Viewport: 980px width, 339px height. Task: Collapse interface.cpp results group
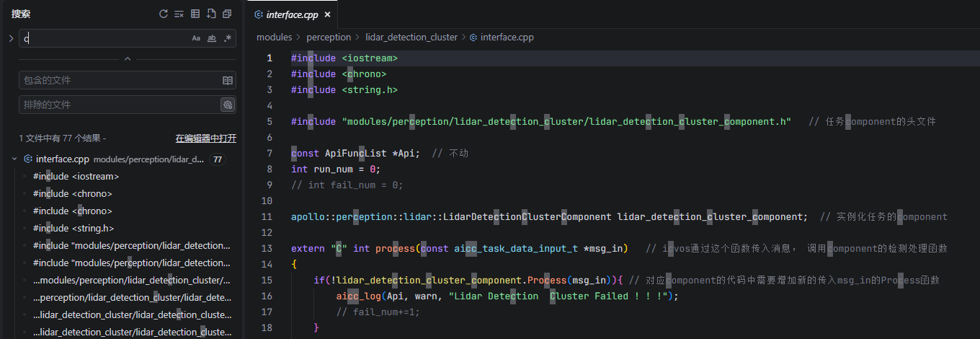coord(15,159)
